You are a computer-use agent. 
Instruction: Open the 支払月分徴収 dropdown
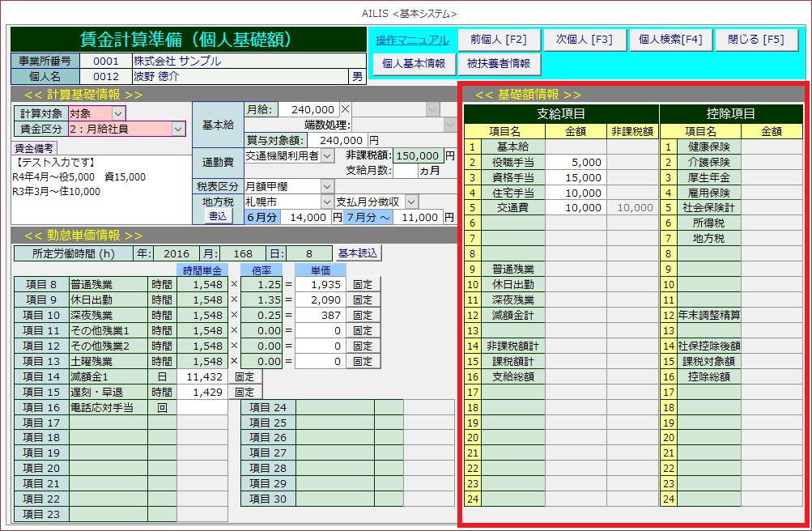coord(411,202)
